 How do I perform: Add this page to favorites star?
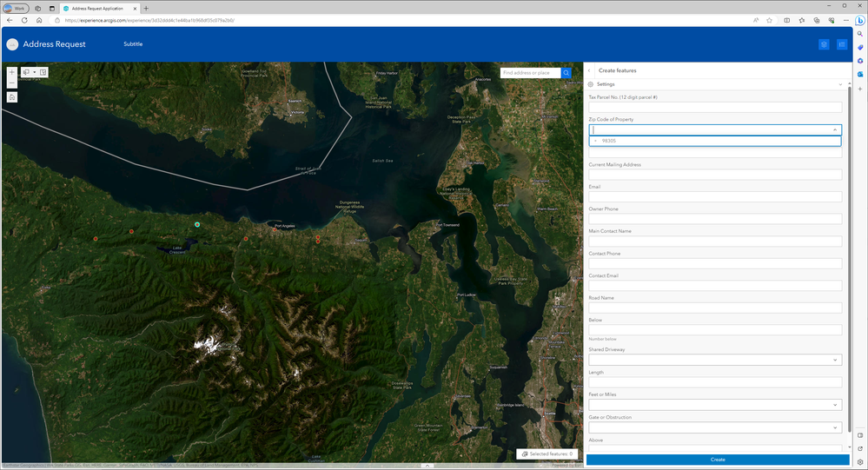pyautogui.click(x=769, y=21)
